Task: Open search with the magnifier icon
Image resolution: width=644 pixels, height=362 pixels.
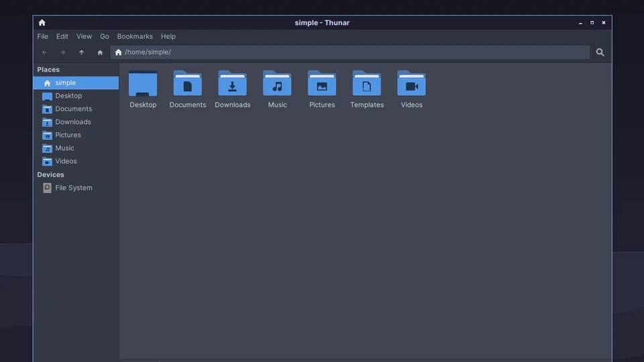Action: 600,52
